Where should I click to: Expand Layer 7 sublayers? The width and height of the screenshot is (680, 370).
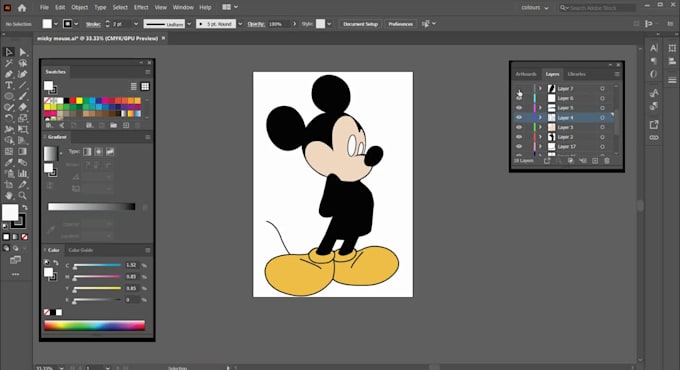[540, 88]
